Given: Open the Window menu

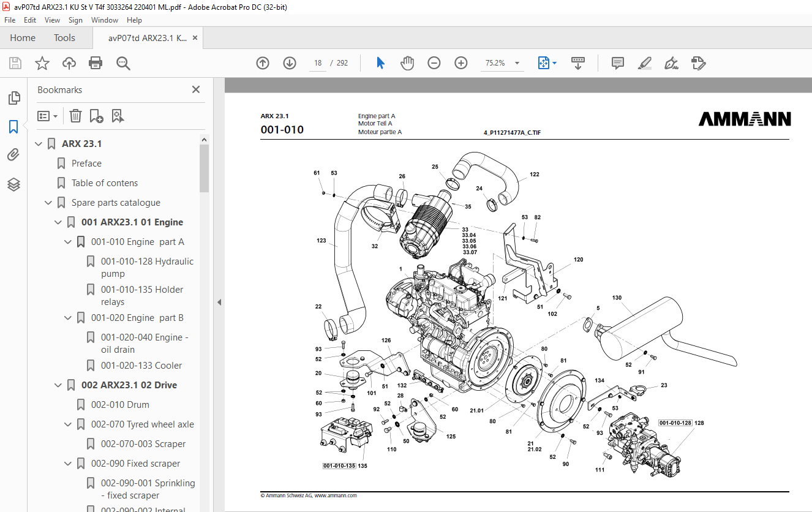Looking at the screenshot, I should tap(105, 20).
